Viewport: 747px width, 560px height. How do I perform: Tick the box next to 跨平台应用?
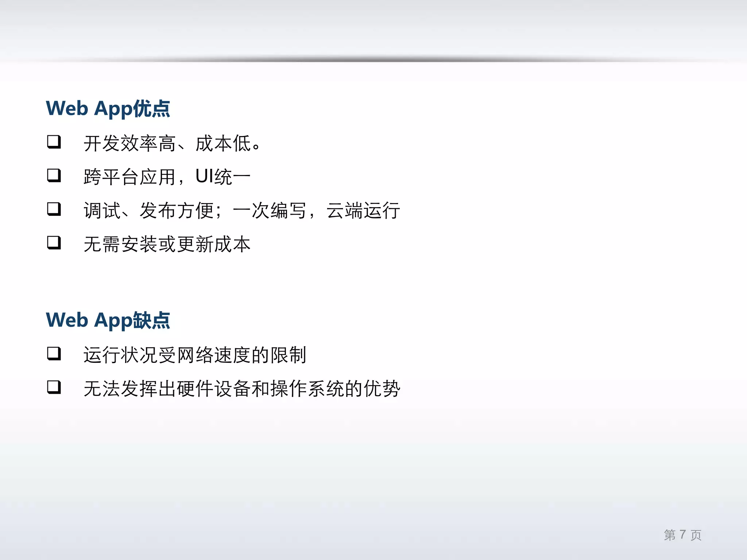tap(54, 175)
